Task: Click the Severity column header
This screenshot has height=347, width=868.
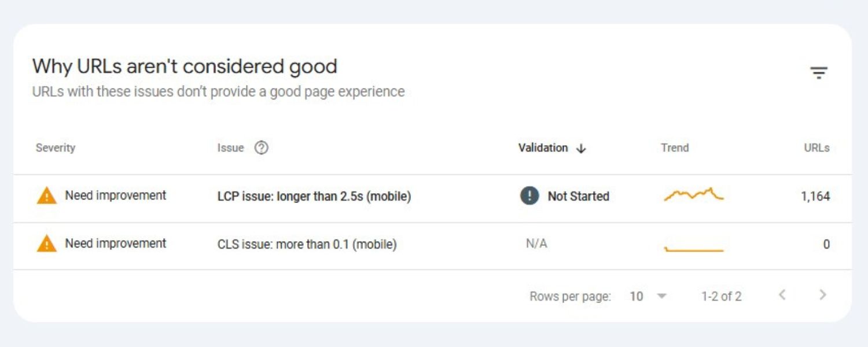Action: [x=56, y=148]
